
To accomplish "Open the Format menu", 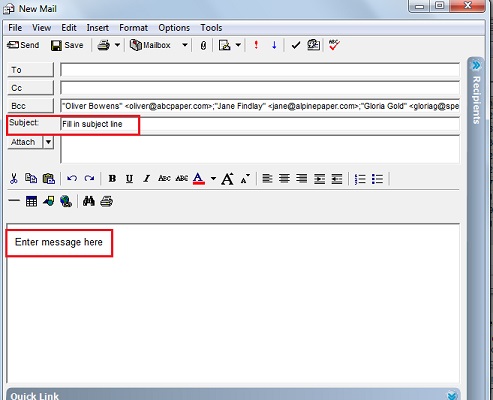I will point(133,28).
